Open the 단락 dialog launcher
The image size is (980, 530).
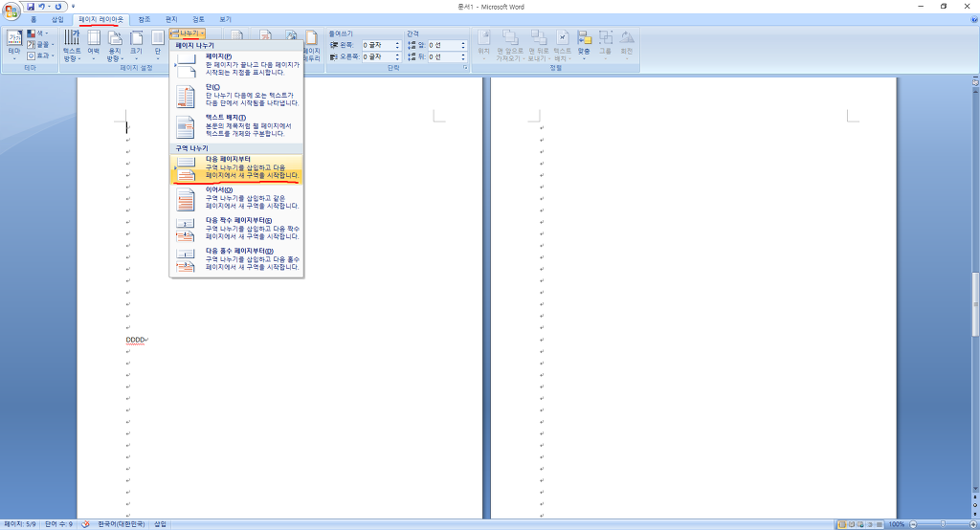[465, 69]
